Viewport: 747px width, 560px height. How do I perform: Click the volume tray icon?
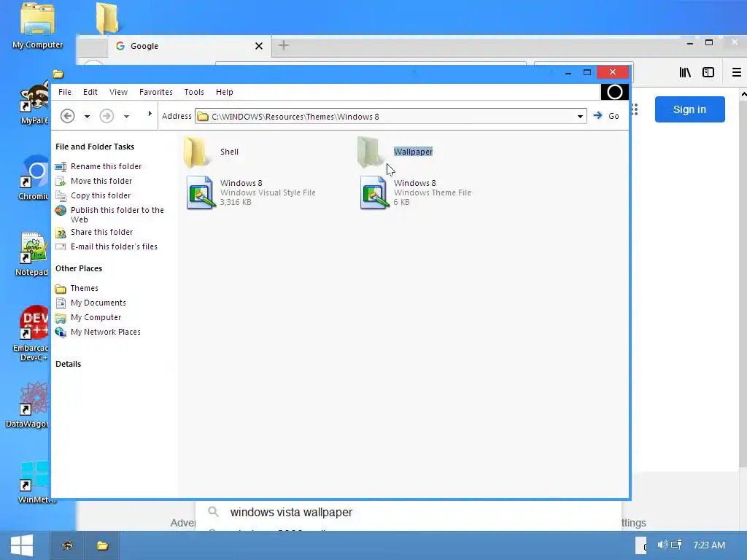point(662,544)
